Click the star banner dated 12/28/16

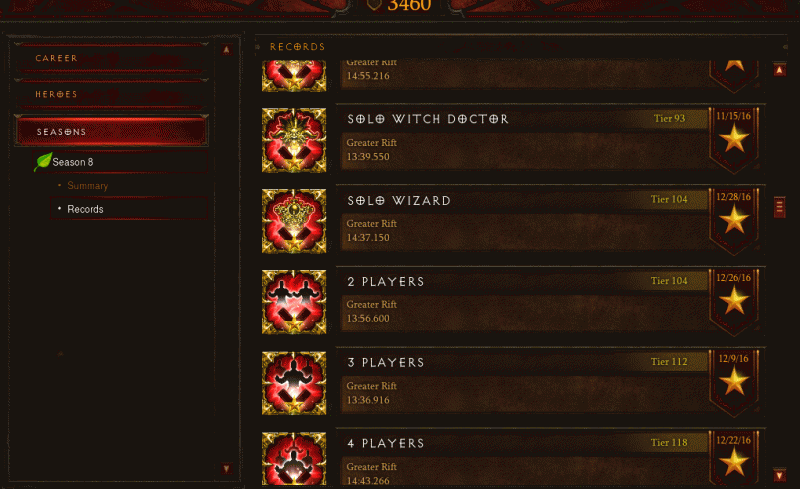(734, 221)
